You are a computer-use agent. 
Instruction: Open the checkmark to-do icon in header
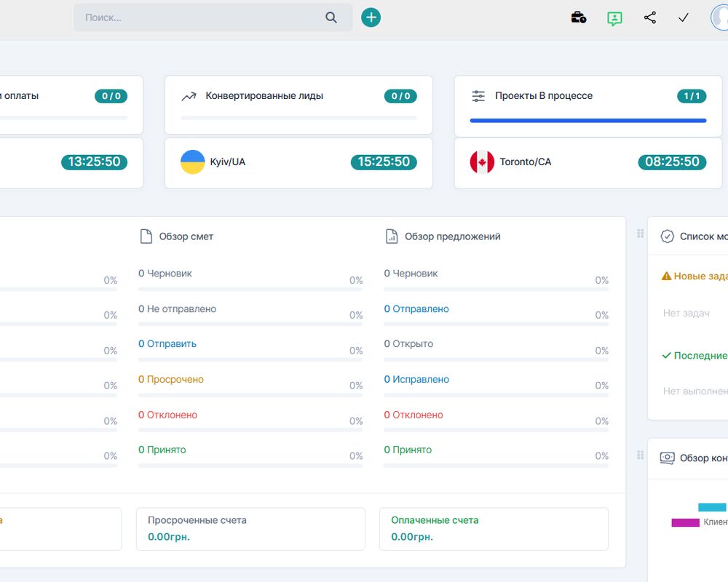[x=684, y=17]
